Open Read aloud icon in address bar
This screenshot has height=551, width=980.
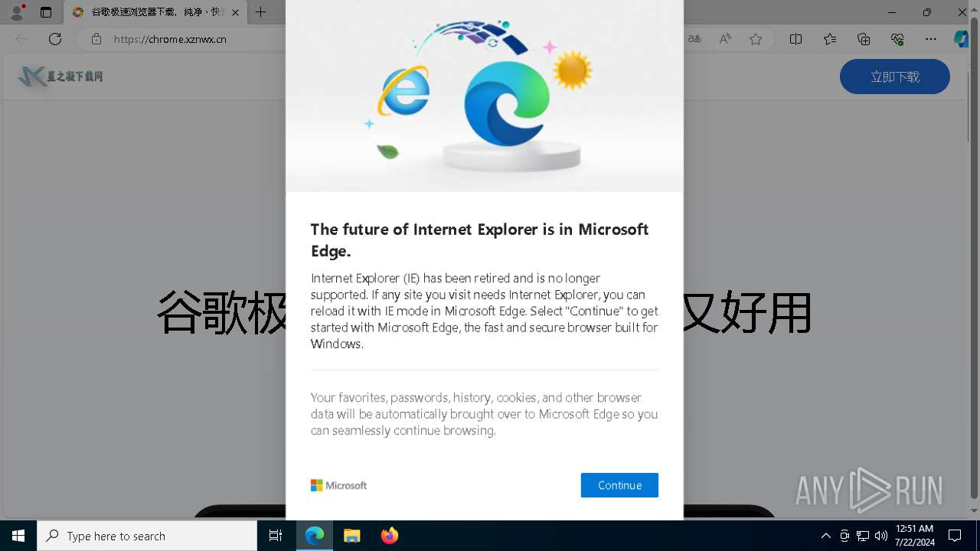(x=725, y=39)
